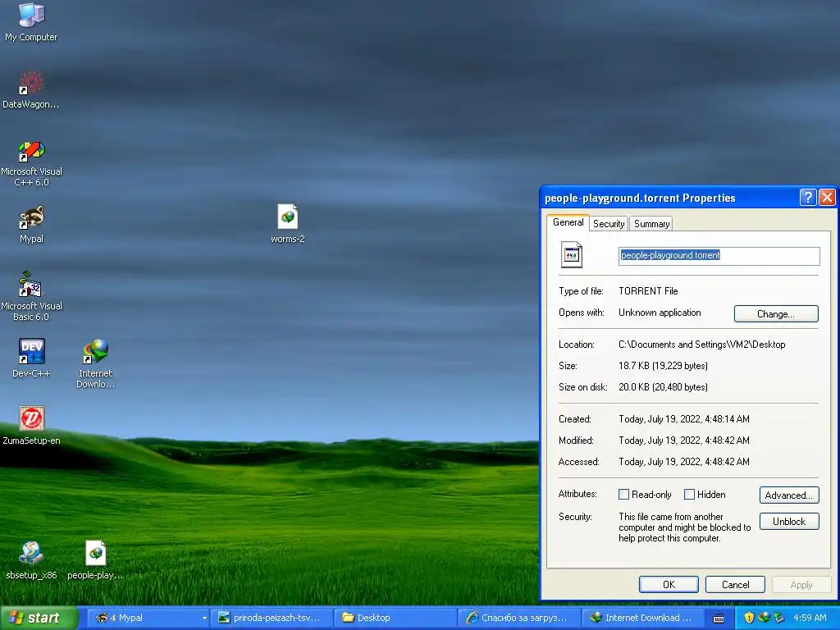Click the keyboard language indicator in taskbar
The width and height of the screenshot is (840, 630).
pos(719,619)
